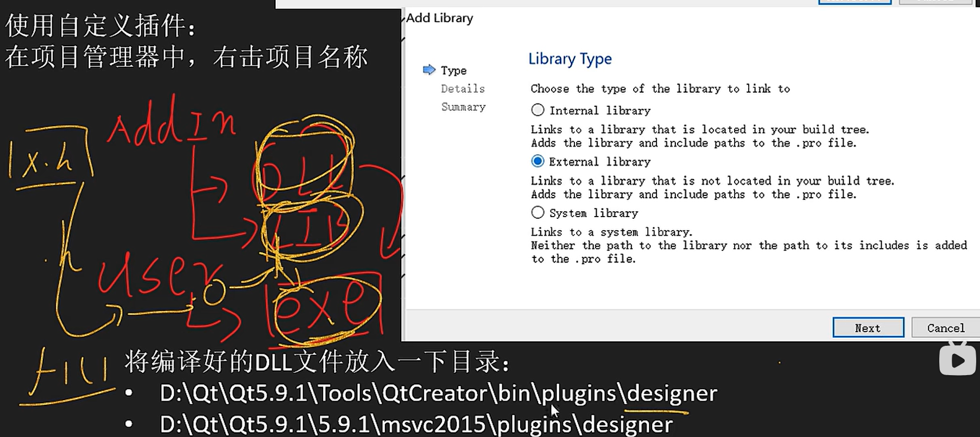
Task: Click the Library Type heading
Action: click(570, 59)
